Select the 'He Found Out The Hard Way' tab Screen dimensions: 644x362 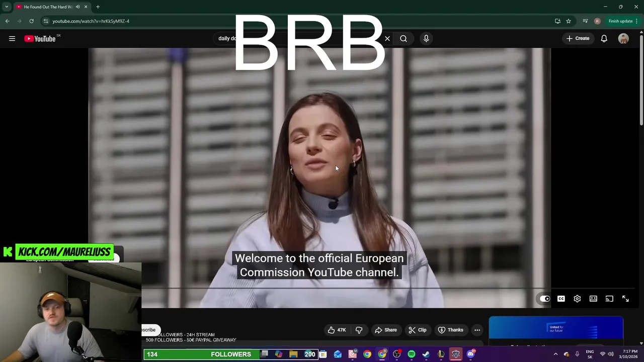coord(48,7)
